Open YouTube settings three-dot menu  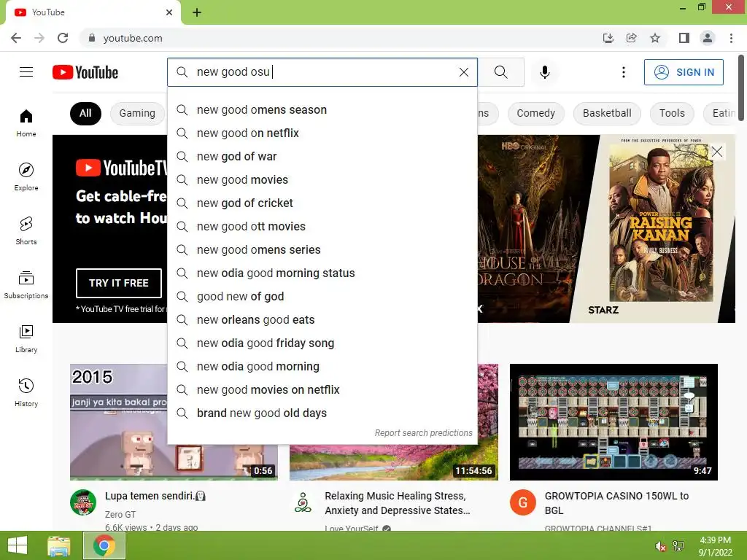coord(623,72)
